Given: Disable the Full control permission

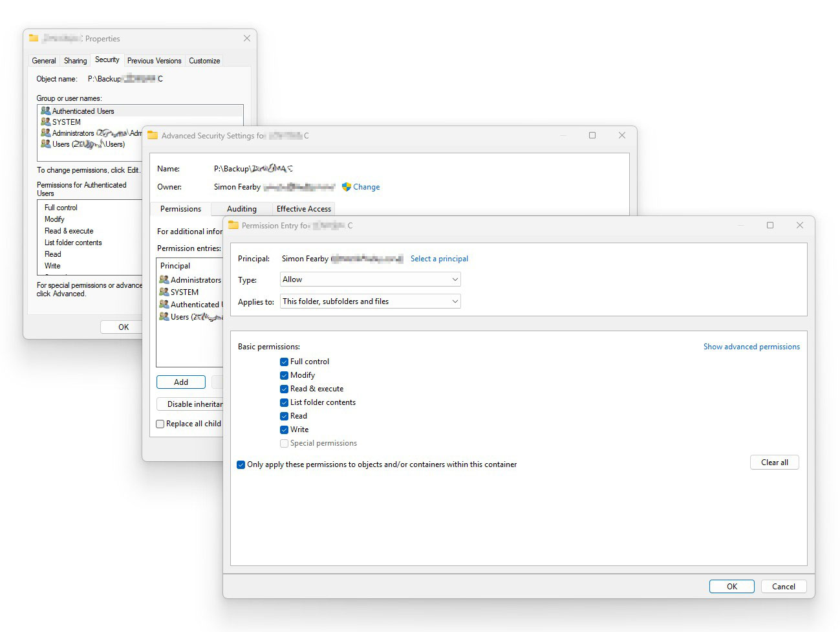Looking at the screenshot, I should click(284, 362).
